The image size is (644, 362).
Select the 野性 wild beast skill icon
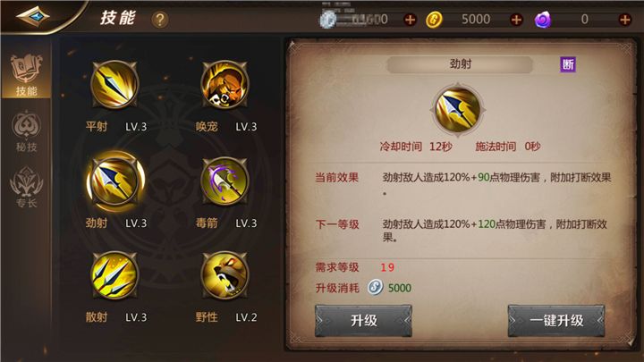(x=225, y=275)
